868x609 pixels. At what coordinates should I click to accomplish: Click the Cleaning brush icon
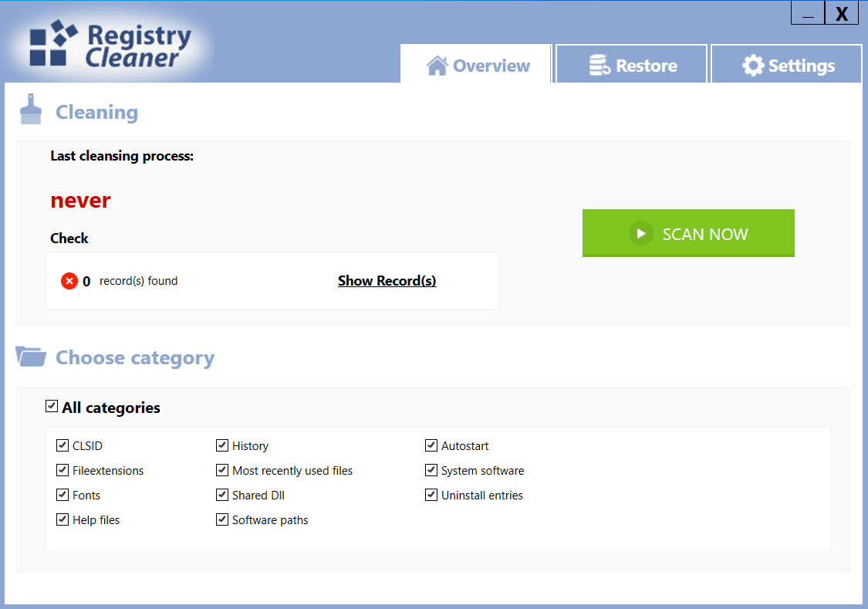pos(30,109)
